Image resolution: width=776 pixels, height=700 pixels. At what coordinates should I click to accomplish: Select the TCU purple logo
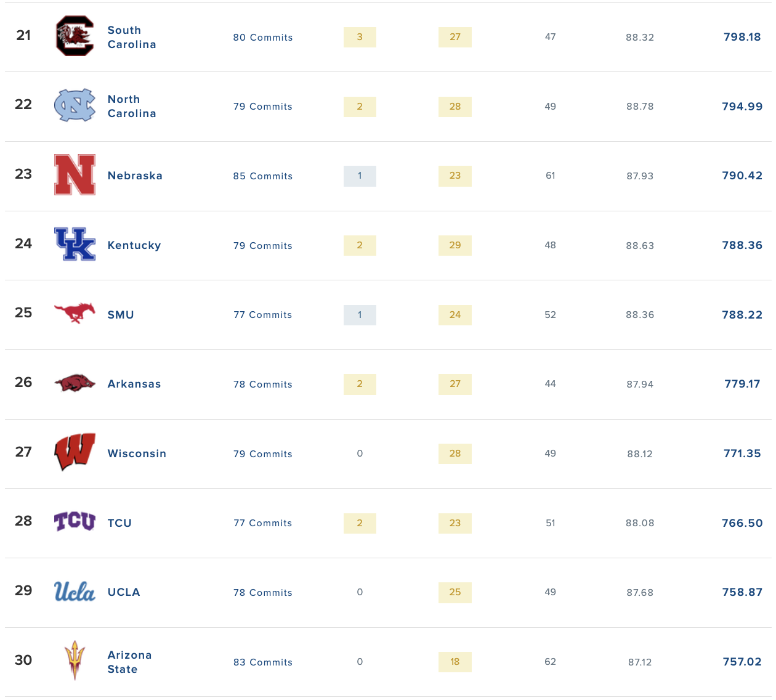click(x=75, y=522)
